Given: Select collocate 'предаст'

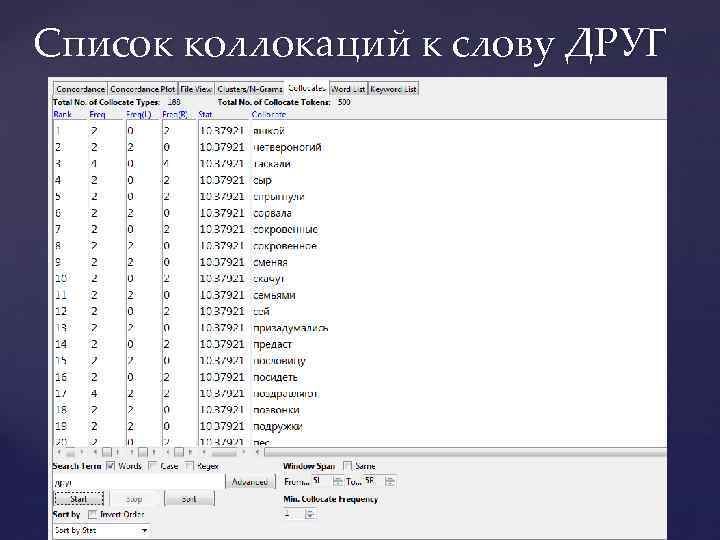Looking at the screenshot, I should pos(272,344).
